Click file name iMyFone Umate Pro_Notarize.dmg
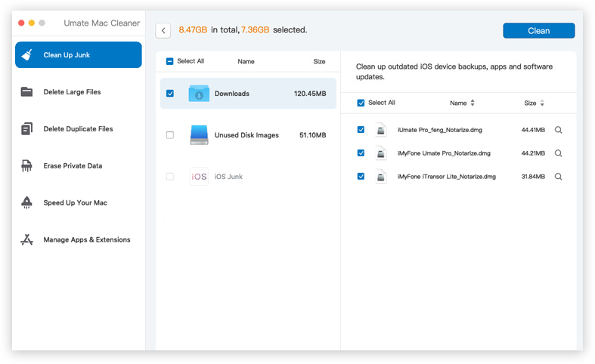595x364 pixels. [444, 153]
